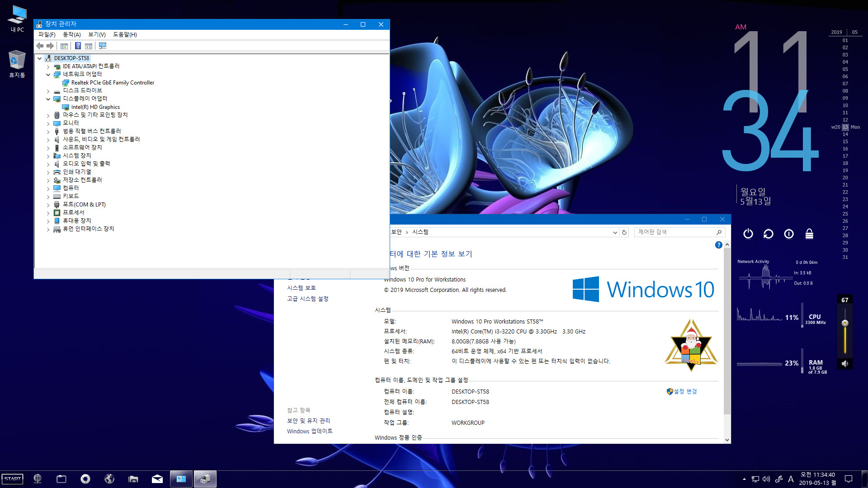Expand the 마우스 및 기타 포인팅 장치 node
Viewport: 868px width, 488px height.
[x=48, y=115]
